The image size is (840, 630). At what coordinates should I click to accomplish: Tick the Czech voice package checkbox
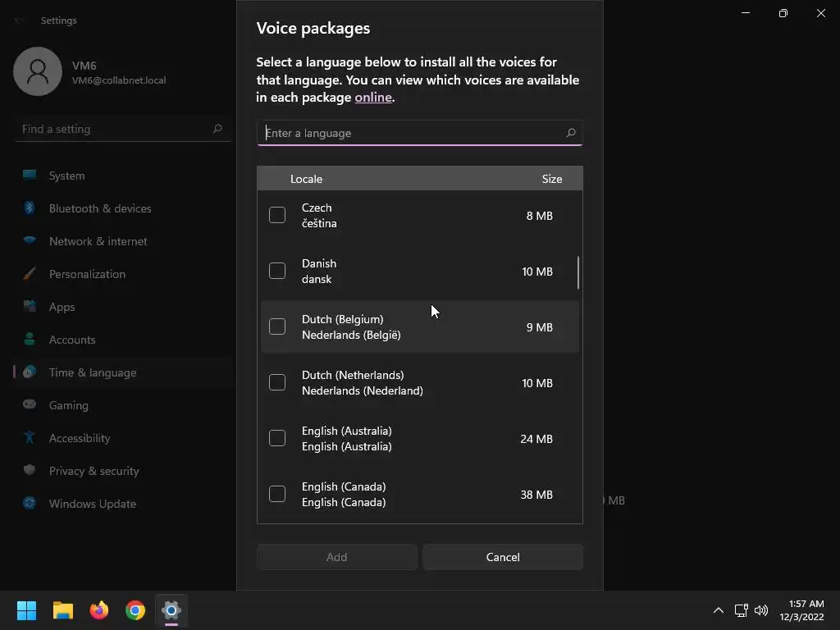pyautogui.click(x=277, y=215)
